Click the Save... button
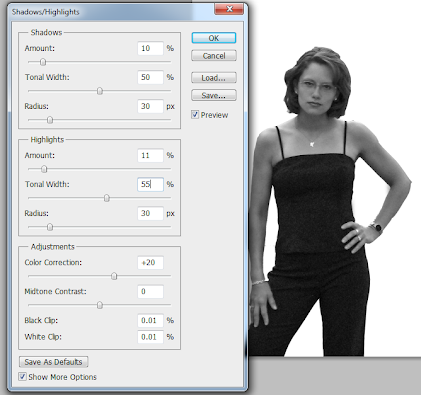421x395 pixels. (214, 95)
